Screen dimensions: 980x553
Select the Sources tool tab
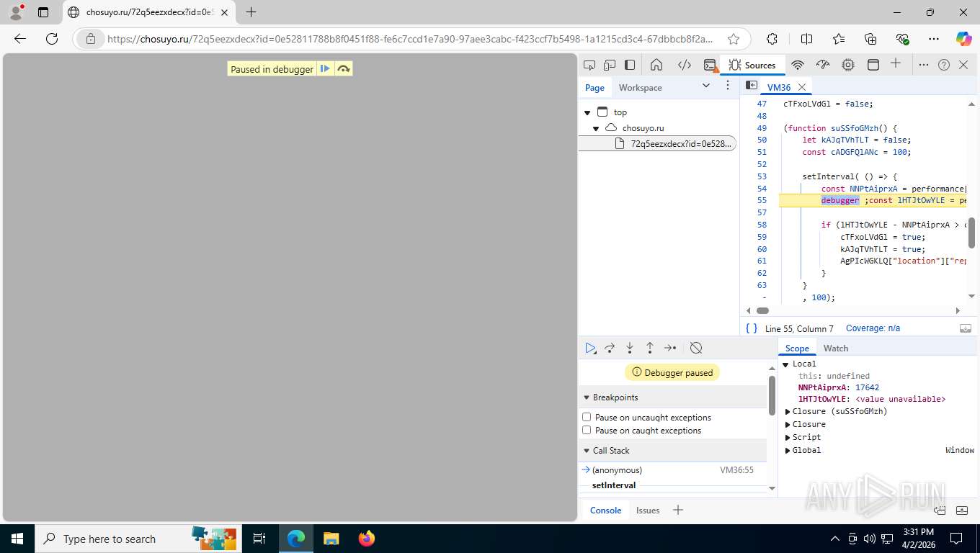click(752, 65)
